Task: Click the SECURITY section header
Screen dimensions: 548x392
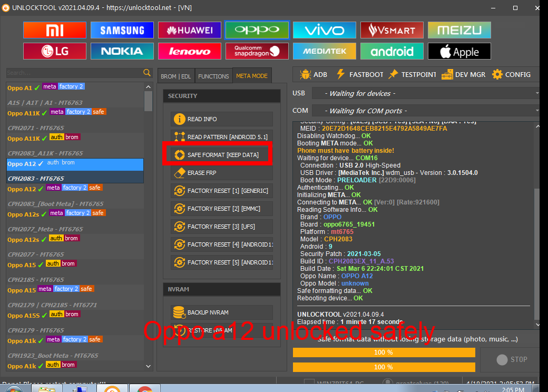Action: pos(222,96)
